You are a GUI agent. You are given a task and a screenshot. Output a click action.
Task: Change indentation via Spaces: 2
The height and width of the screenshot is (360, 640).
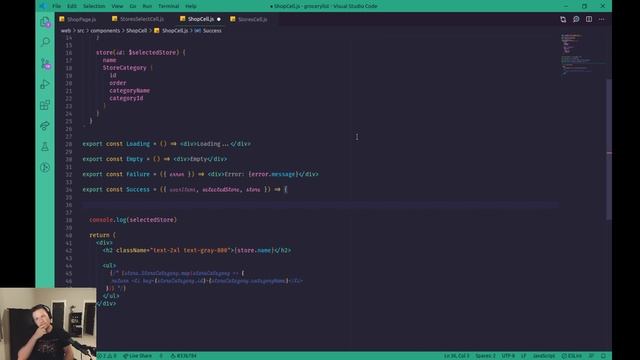tap(485, 356)
